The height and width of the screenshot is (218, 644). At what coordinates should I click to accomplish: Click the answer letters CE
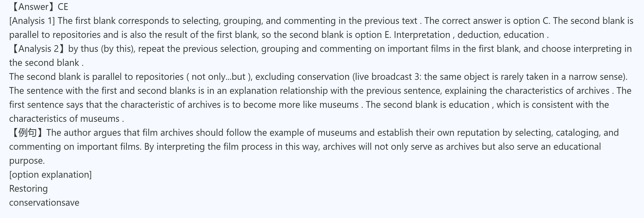63,7
